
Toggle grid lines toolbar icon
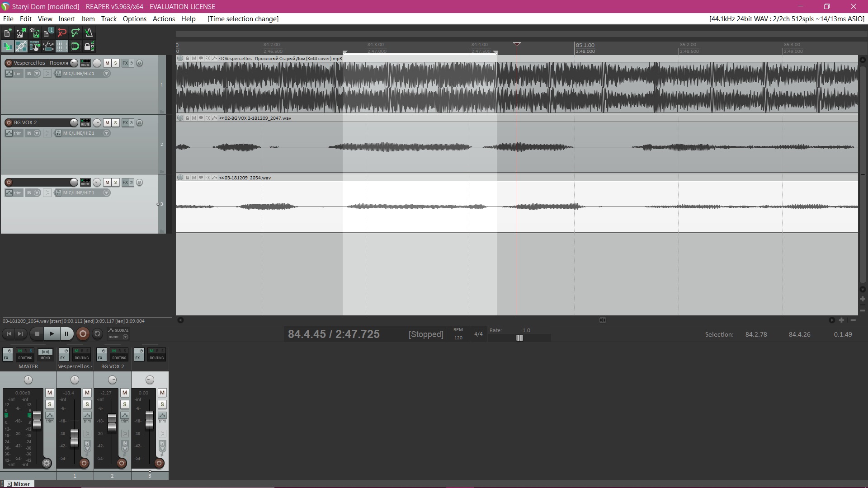point(61,46)
